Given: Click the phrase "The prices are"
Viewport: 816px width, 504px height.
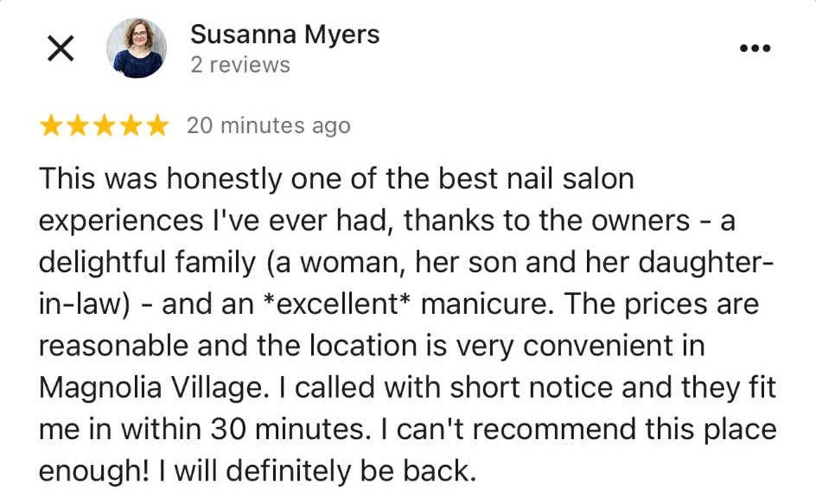Looking at the screenshot, I should point(661,304).
